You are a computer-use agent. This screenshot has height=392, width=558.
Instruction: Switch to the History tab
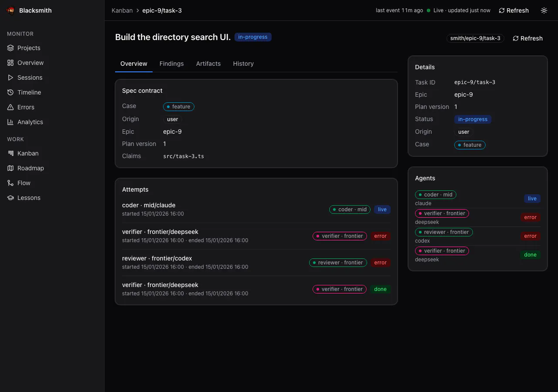click(x=243, y=64)
